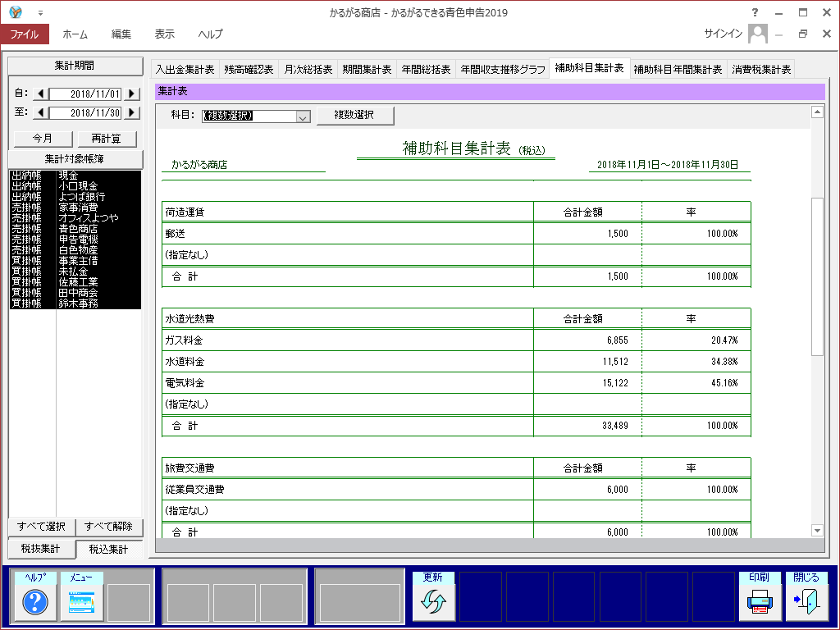Click the 水道光熱費 total 33,489
The image size is (840, 630).
(x=615, y=427)
